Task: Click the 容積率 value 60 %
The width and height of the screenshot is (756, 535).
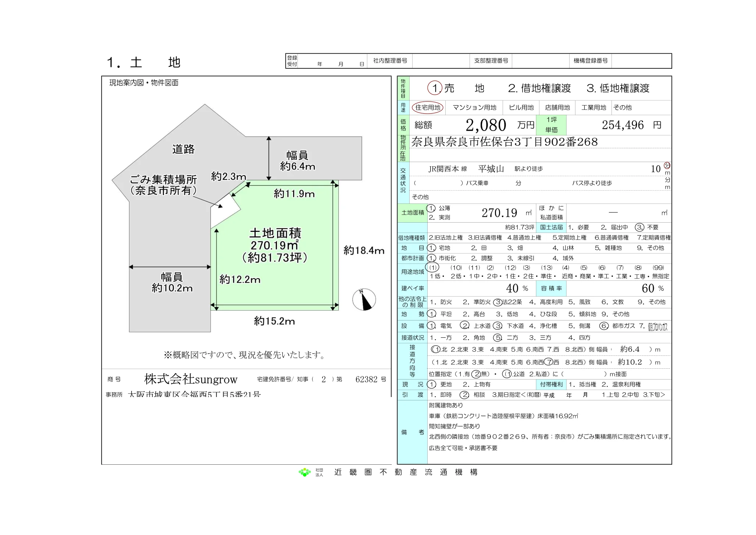Action: (x=653, y=288)
